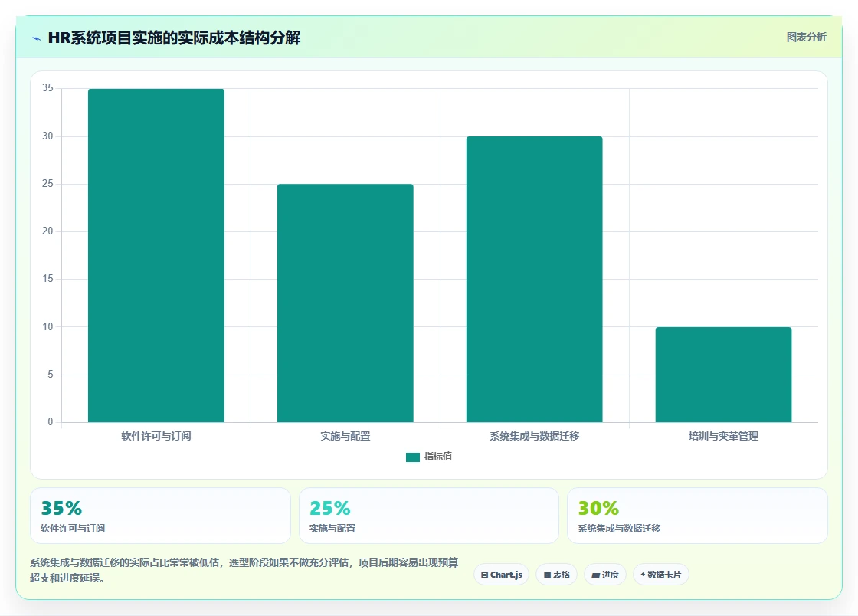Click the 软件许可与订阅 x-axis label

tap(156, 436)
